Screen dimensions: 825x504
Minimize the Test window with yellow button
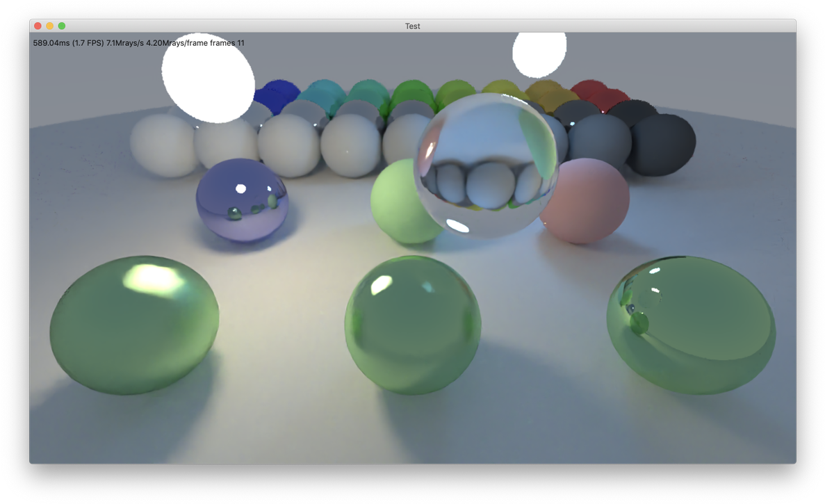(x=49, y=26)
